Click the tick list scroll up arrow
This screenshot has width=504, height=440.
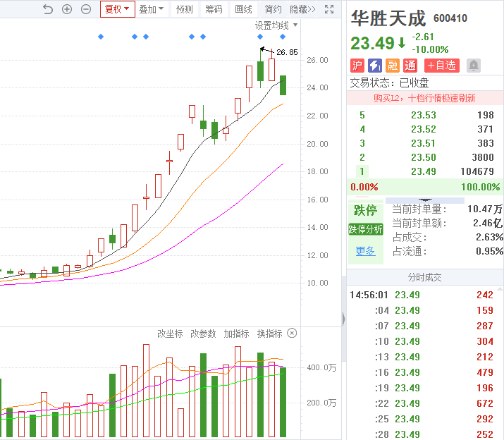[500, 289]
